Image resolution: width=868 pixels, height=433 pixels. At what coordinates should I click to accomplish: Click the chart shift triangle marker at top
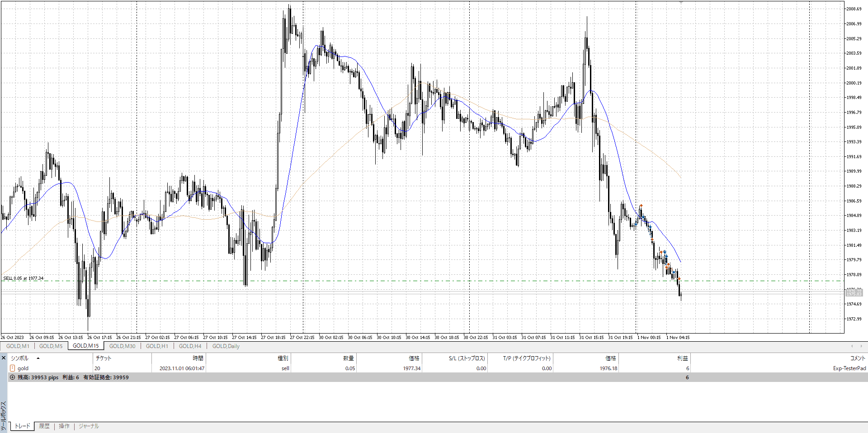[x=681, y=3]
